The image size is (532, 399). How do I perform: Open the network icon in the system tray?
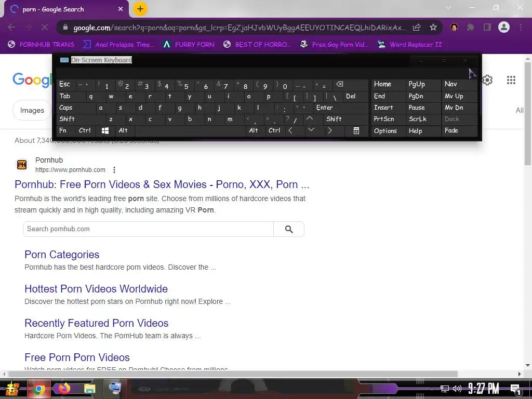pyautogui.click(x=445, y=389)
